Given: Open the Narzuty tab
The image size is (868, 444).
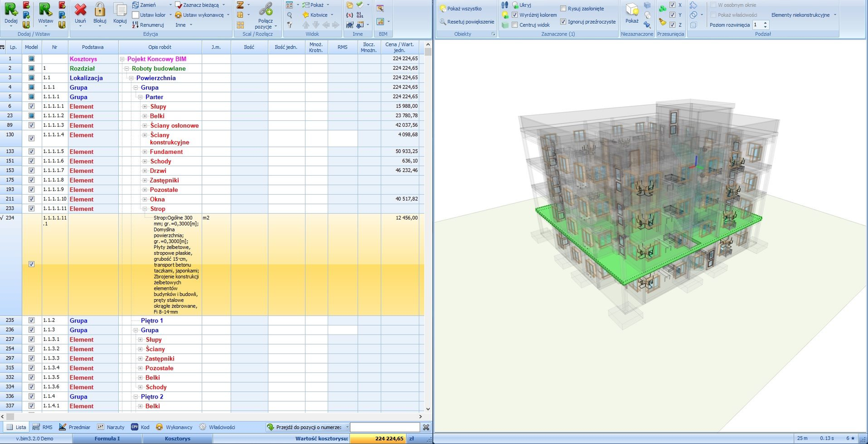Looking at the screenshot, I should 111,427.
